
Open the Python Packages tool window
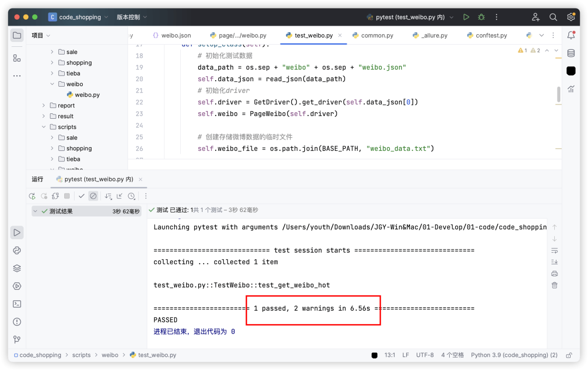(x=17, y=250)
